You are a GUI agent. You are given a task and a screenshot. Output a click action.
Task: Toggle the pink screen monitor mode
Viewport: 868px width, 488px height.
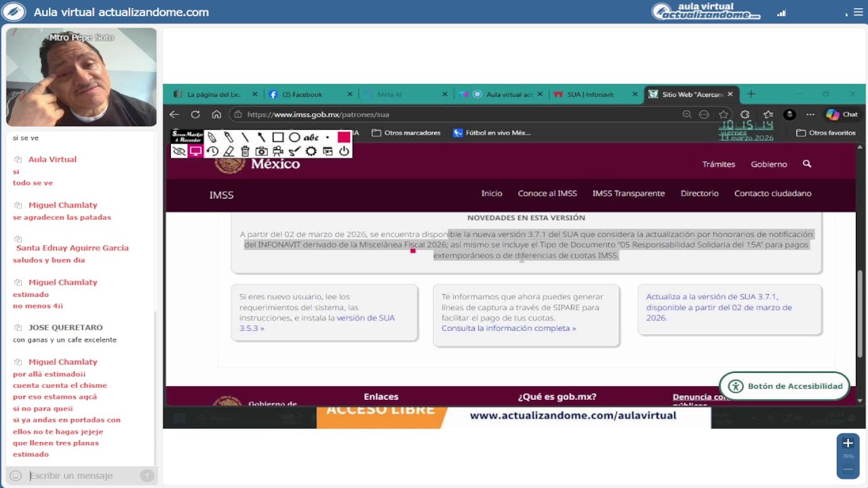(196, 151)
